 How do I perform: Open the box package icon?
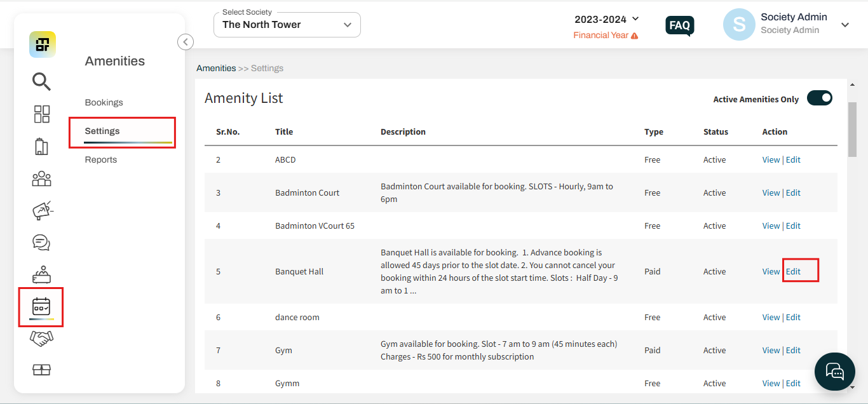41,370
